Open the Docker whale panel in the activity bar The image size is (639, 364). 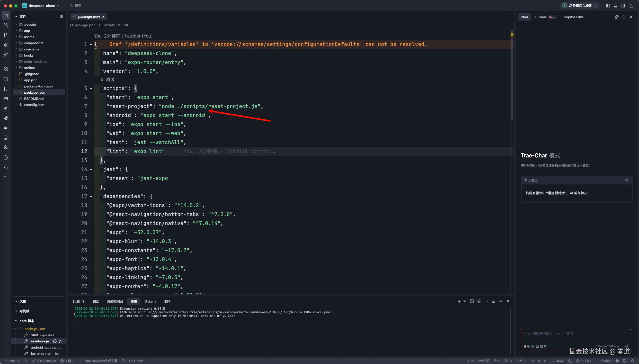click(6, 128)
